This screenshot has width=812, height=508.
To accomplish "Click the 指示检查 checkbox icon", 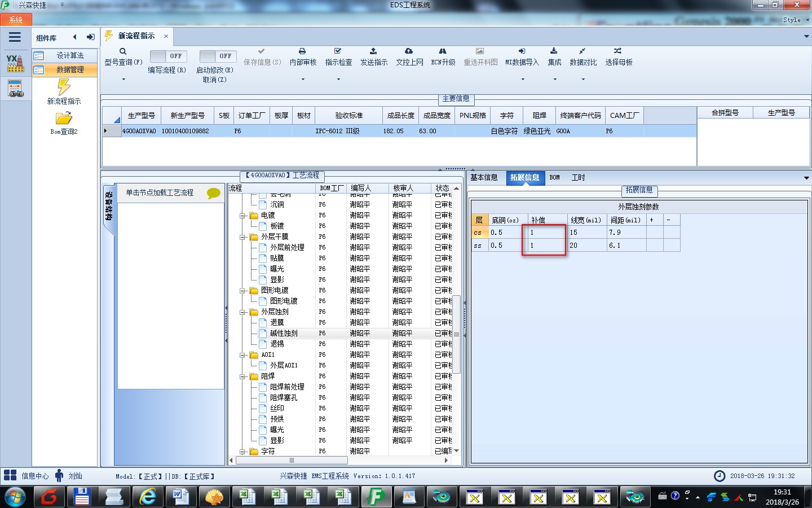I will pos(338,51).
